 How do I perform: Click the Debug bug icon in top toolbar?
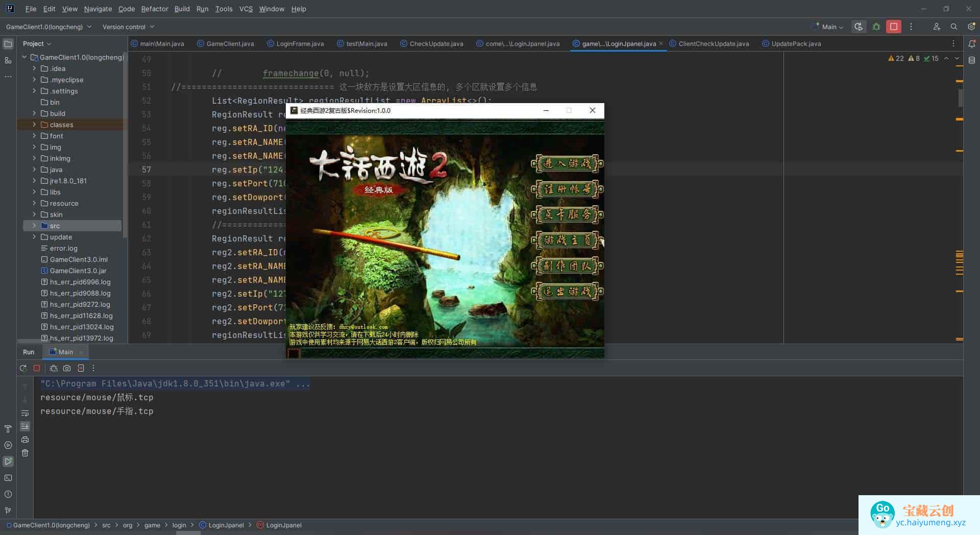coord(876,27)
